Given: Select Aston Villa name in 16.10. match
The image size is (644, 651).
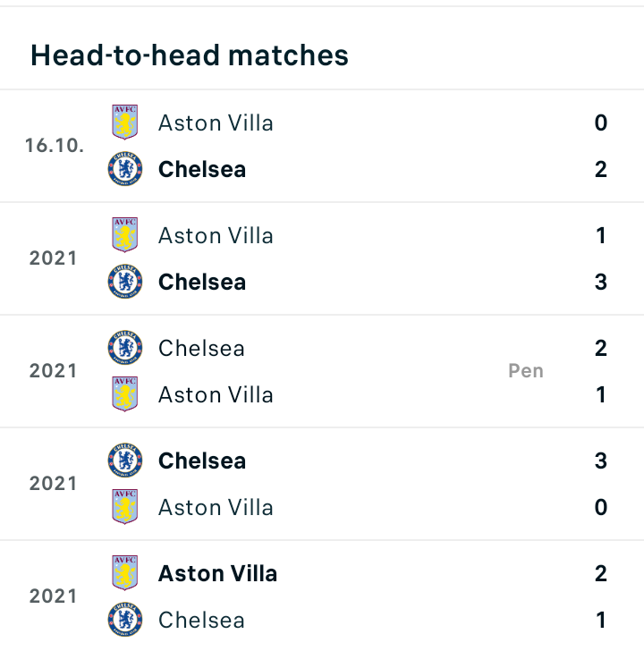Looking at the screenshot, I should click(216, 123).
